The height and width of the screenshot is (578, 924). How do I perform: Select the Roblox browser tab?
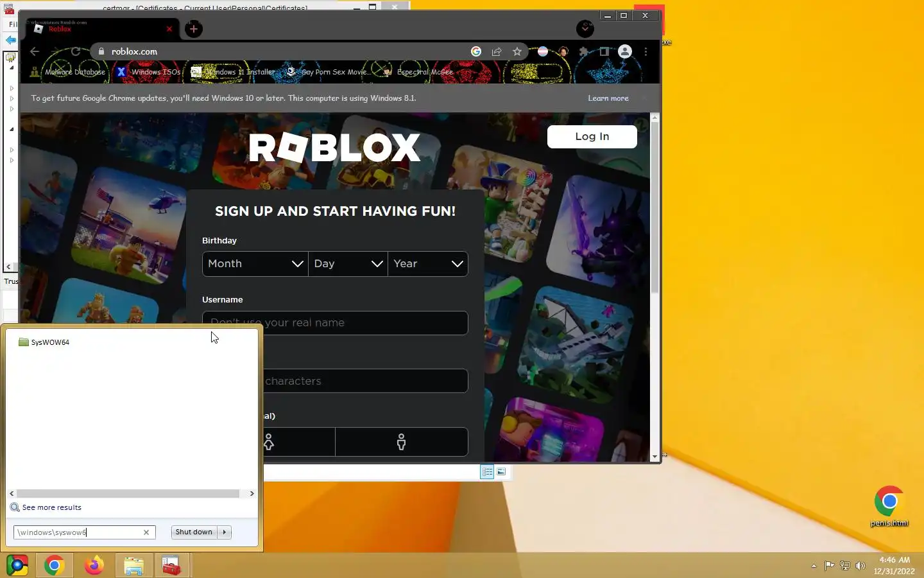(99, 29)
